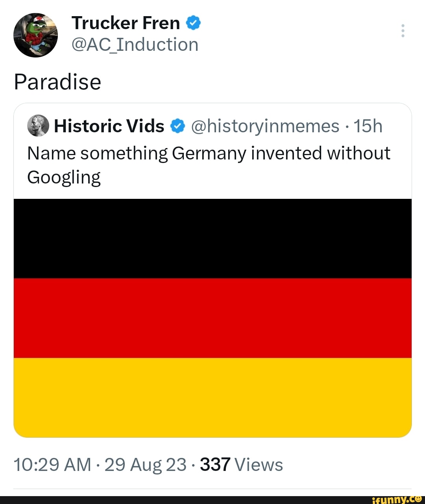Click the 29 Aug 23 date
Image resolution: width=425 pixels, height=504 pixels.
[145, 465]
